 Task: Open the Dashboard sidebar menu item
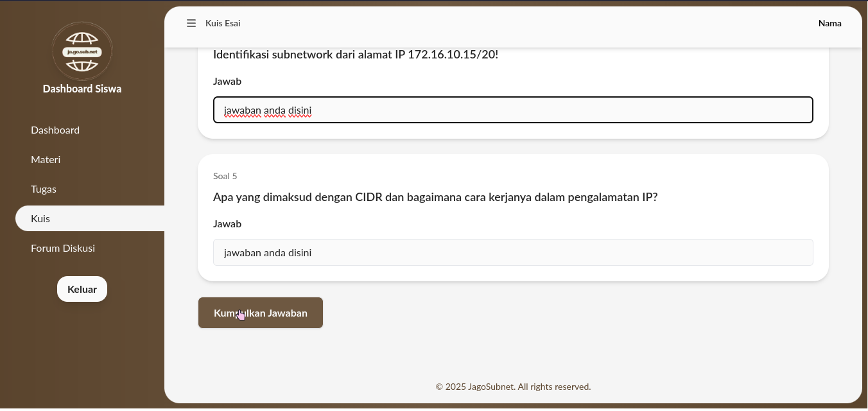tap(55, 130)
